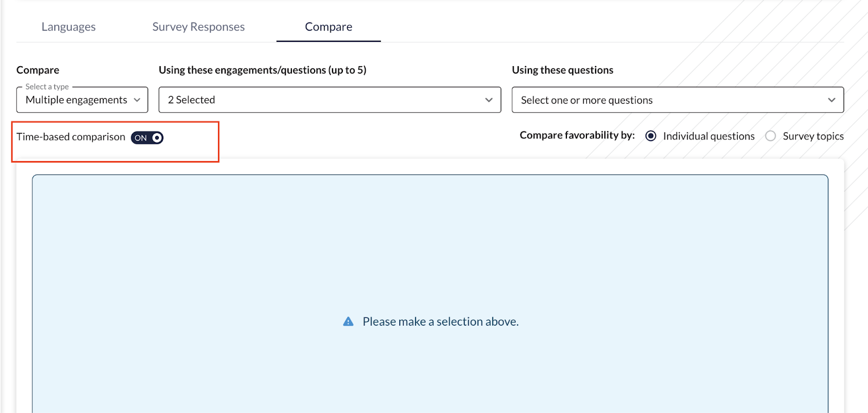Click the 'Using these questions' heading
This screenshot has width=868, height=413.
(563, 70)
